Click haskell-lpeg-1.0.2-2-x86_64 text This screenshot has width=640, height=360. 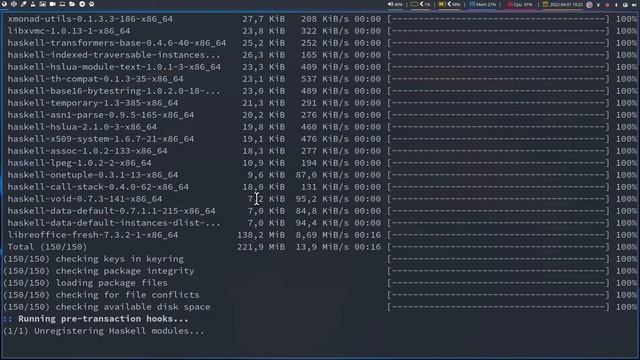(x=80, y=163)
